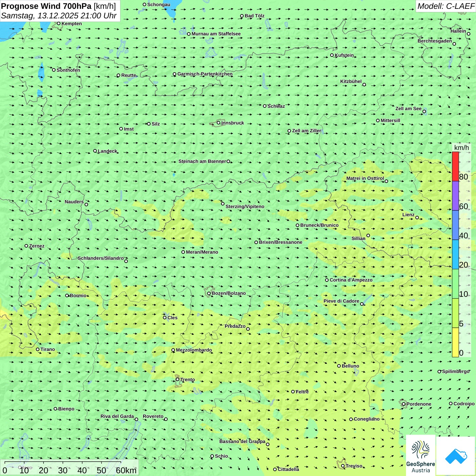Viewport: 476px width, 476px height.
Task: Click the blue cloud-arrow logo beside GeoSphere
Action: [456, 456]
